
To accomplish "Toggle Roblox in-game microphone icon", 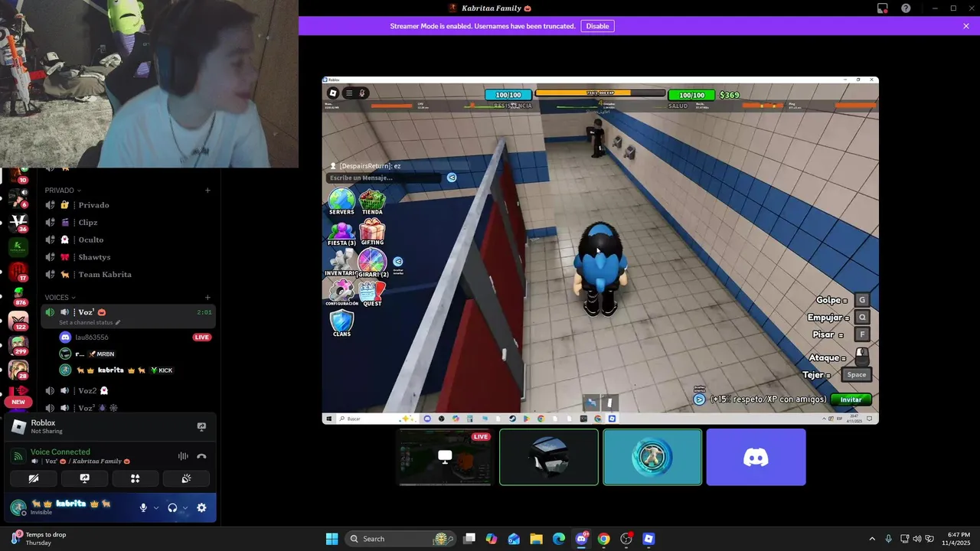I will pyautogui.click(x=362, y=93).
